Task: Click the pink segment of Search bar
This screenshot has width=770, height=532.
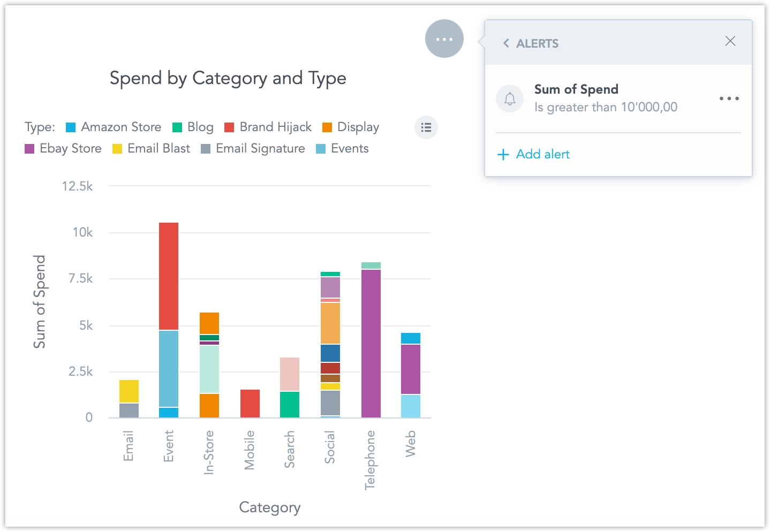Action: coord(290,374)
